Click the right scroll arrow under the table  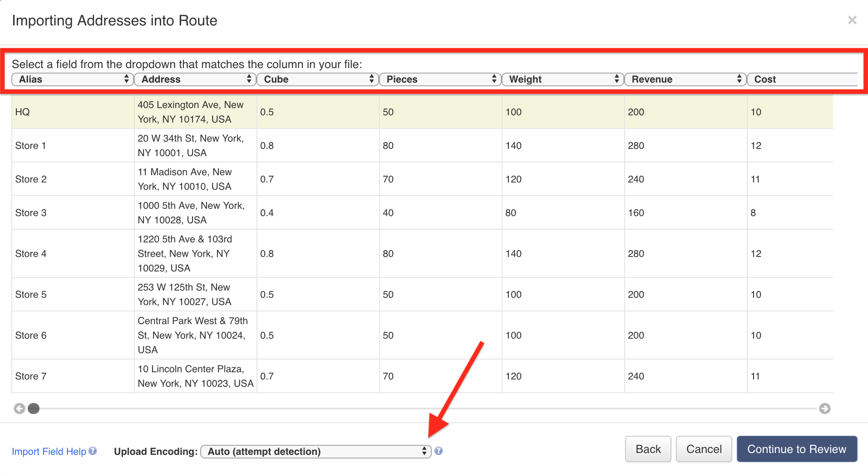[824, 409]
